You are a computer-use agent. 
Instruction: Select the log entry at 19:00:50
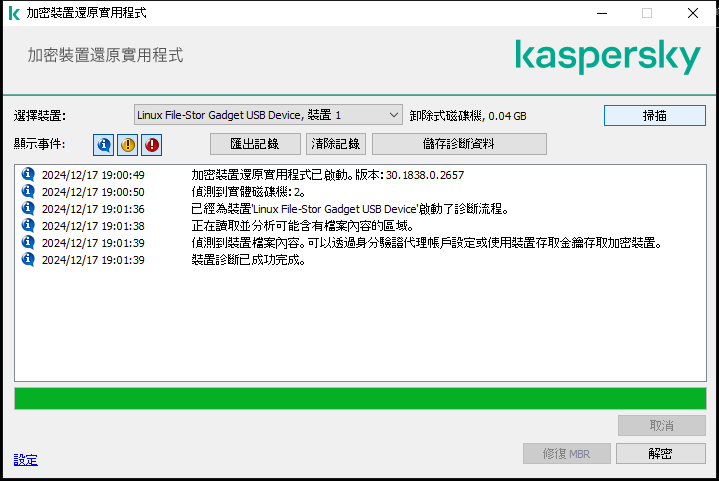[360, 192]
